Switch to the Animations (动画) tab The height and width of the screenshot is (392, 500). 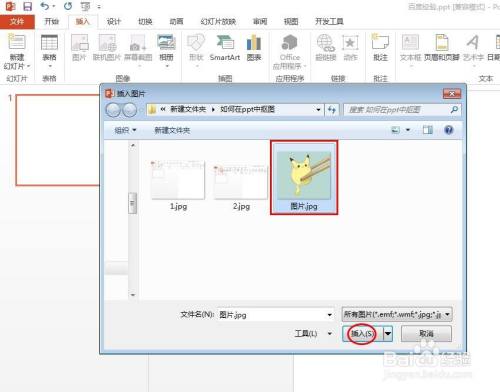[176, 22]
